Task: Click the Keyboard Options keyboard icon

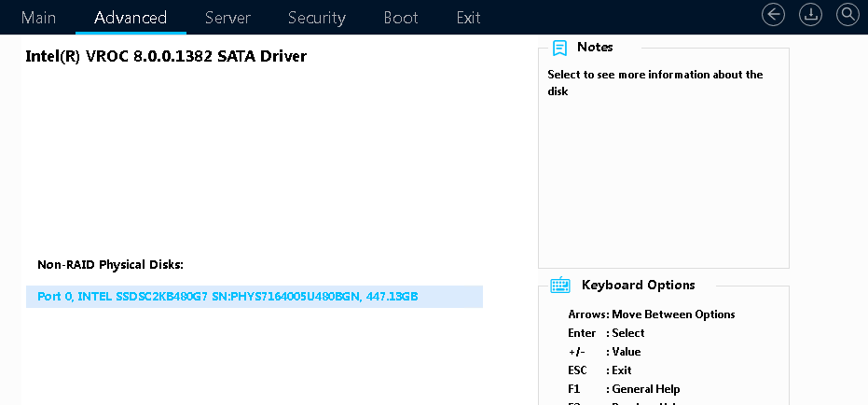Action: tap(560, 286)
